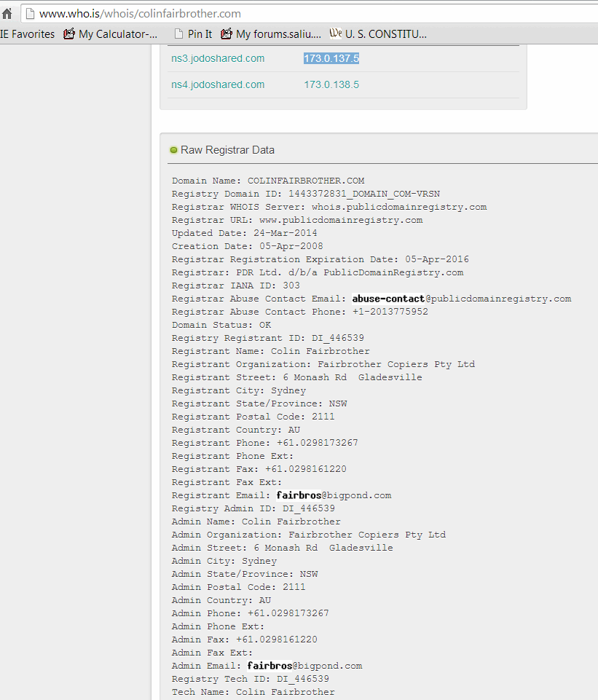Click Expiration Date 05-Apr-2016 line
This screenshot has height=700, width=598.
click(320, 259)
